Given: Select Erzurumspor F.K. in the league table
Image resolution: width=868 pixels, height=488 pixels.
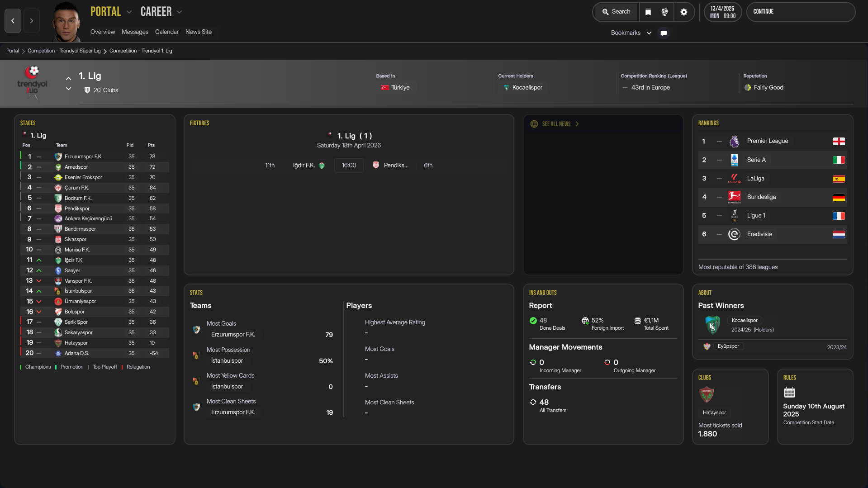Looking at the screenshot, I should coord(83,156).
